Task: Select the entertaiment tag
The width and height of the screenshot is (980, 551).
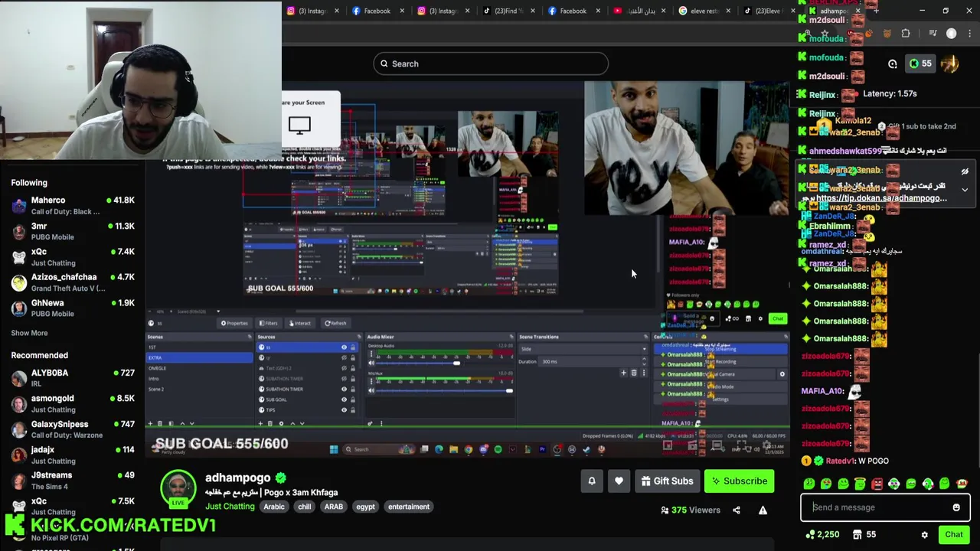Action: tap(409, 507)
